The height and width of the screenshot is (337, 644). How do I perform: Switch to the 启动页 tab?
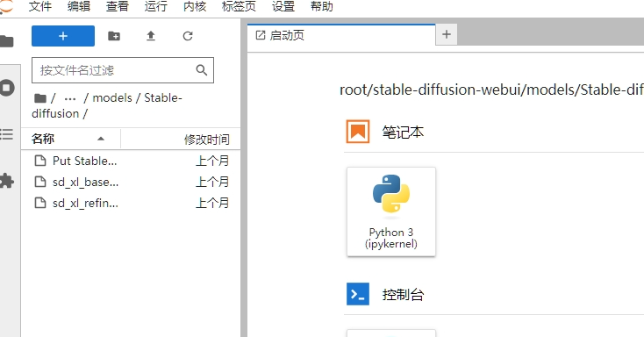click(x=341, y=35)
